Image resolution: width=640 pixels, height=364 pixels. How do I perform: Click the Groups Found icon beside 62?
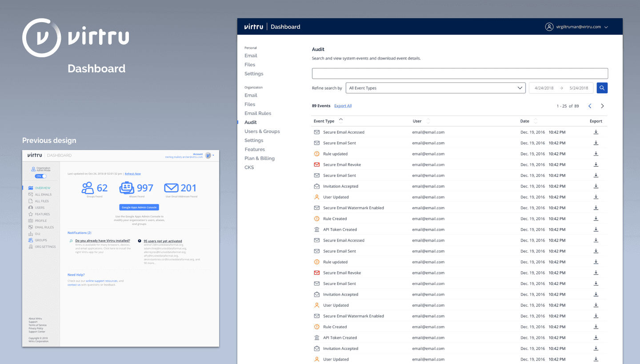coord(88,188)
